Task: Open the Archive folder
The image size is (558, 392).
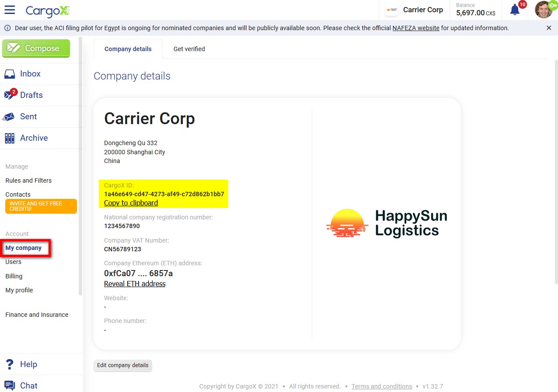Action: click(x=34, y=138)
